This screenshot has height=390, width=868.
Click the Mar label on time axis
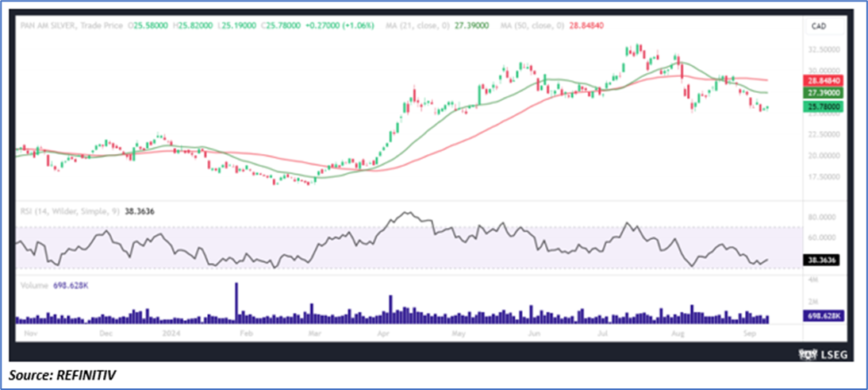click(x=314, y=334)
